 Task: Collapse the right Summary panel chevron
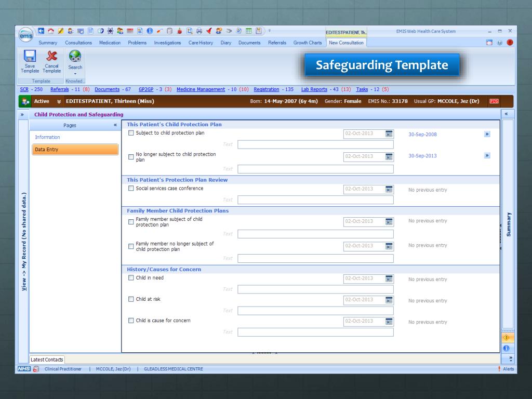point(507,114)
